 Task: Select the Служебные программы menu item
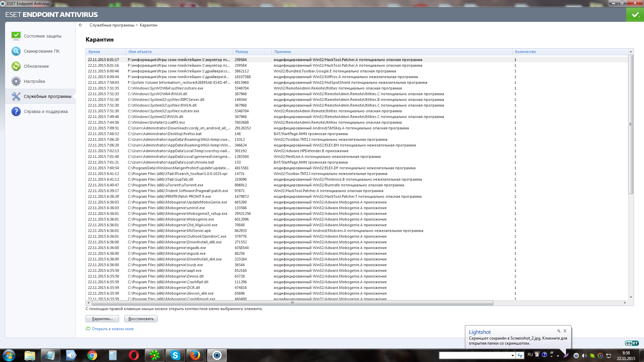48,96
